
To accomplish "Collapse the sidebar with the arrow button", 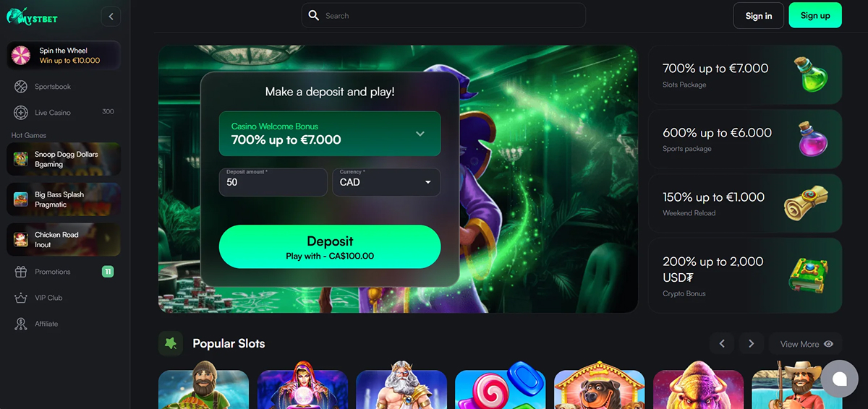I will tap(111, 16).
